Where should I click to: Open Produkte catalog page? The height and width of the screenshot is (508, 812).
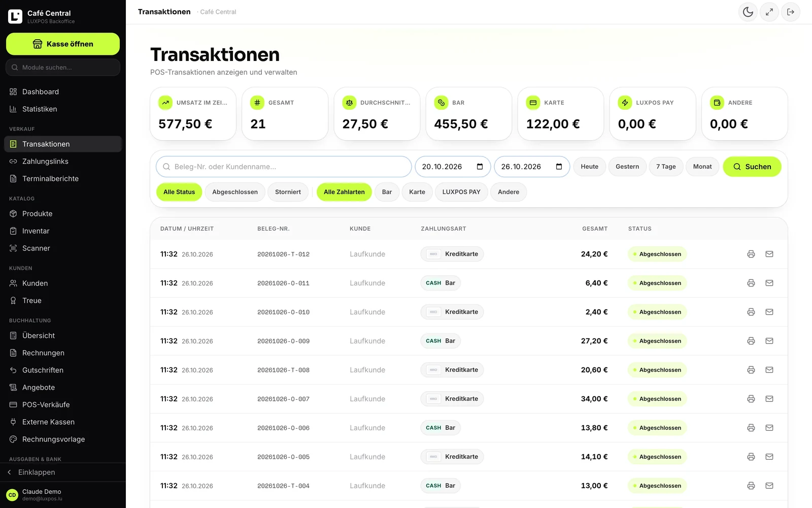tap(63, 214)
